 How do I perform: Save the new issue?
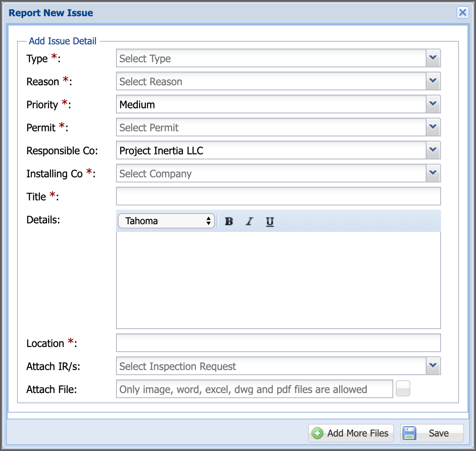432,433
